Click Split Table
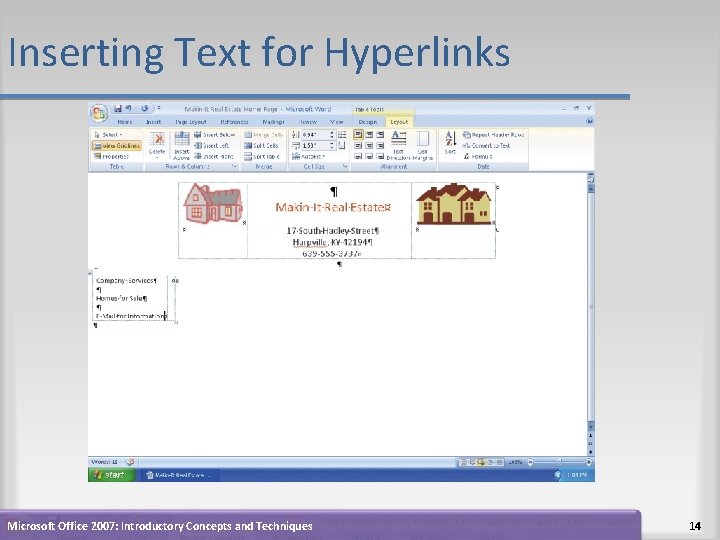 (262, 157)
